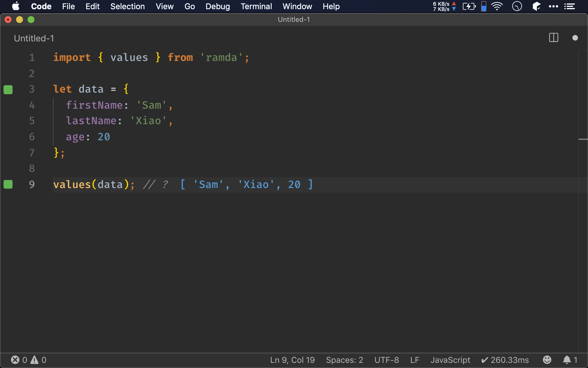Click the 'firstName' property key
The image size is (588, 368).
[x=94, y=105]
